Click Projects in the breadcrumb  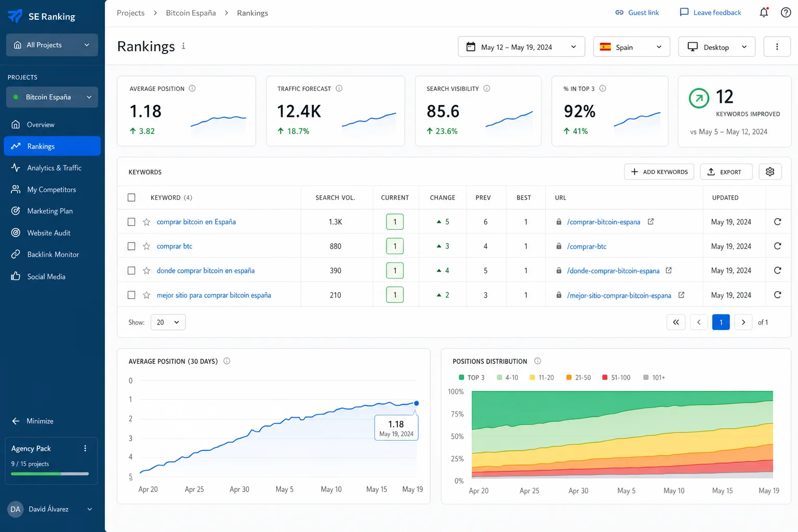pos(130,13)
